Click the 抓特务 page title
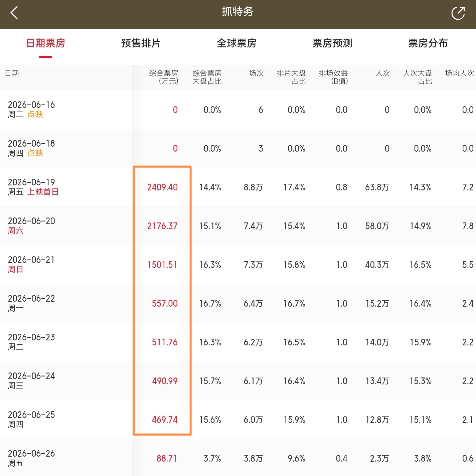The image size is (476, 476). tap(238, 12)
